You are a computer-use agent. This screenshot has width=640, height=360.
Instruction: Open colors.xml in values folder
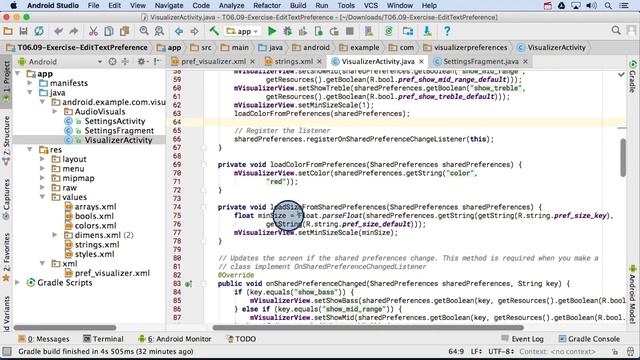[x=96, y=226]
